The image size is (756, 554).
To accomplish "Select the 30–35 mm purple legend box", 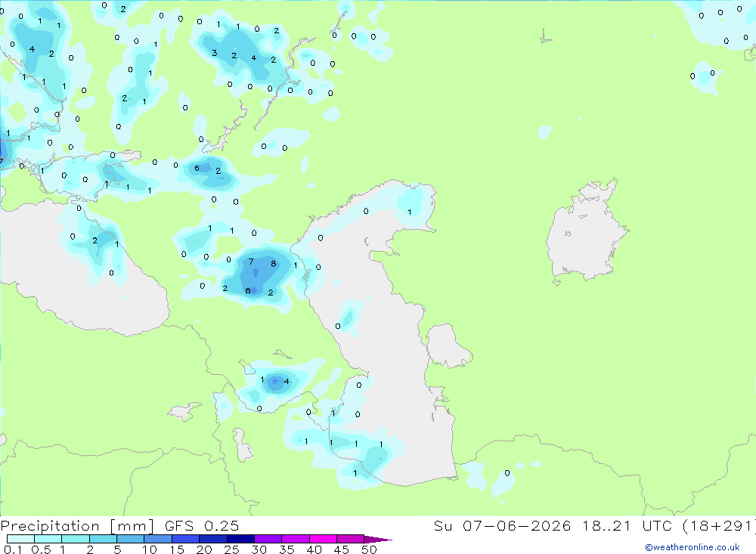I will (268, 539).
